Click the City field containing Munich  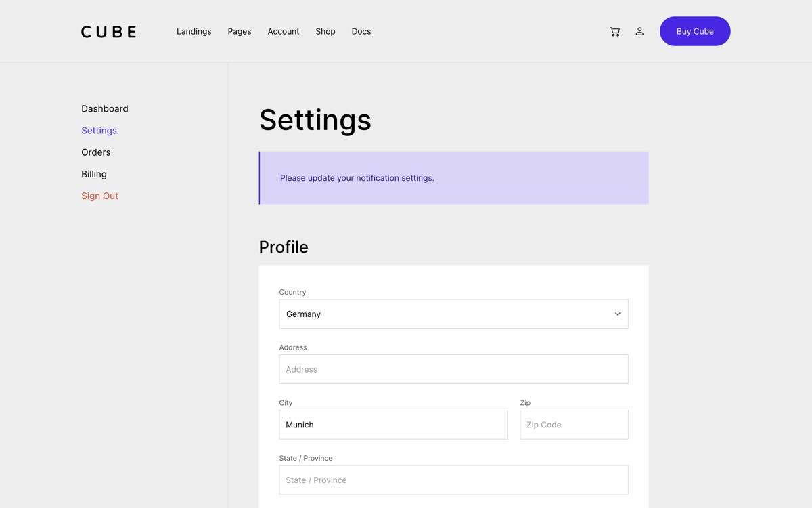(393, 425)
